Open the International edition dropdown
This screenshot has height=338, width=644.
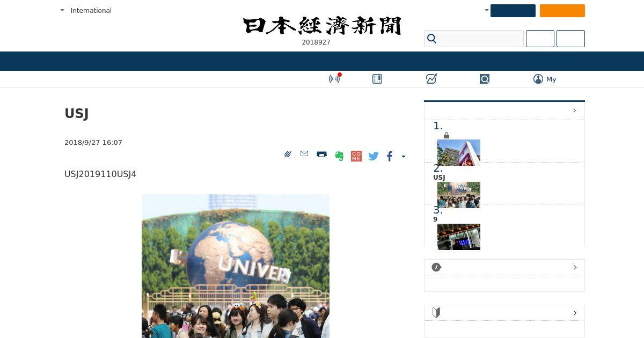(86, 11)
